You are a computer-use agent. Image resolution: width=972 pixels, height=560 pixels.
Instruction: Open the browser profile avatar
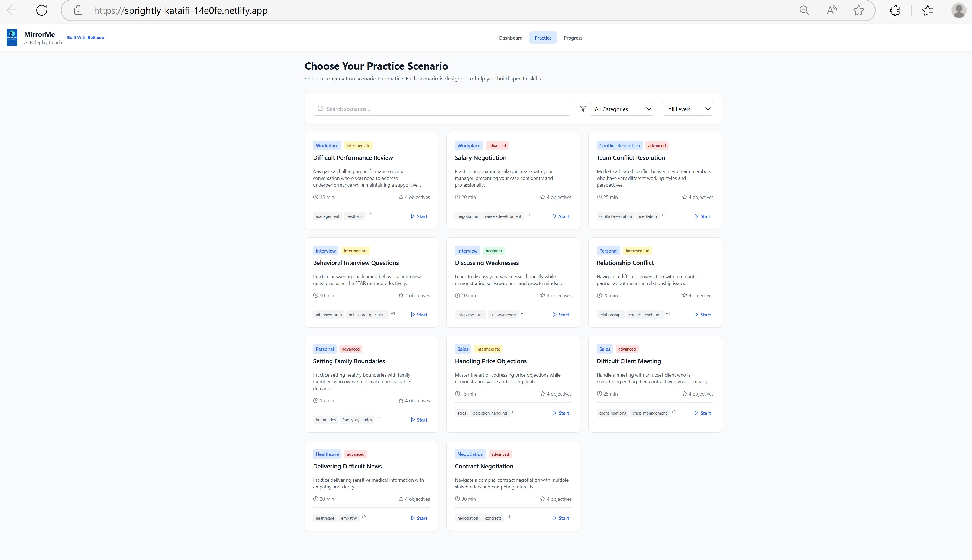[x=958, y=10]
